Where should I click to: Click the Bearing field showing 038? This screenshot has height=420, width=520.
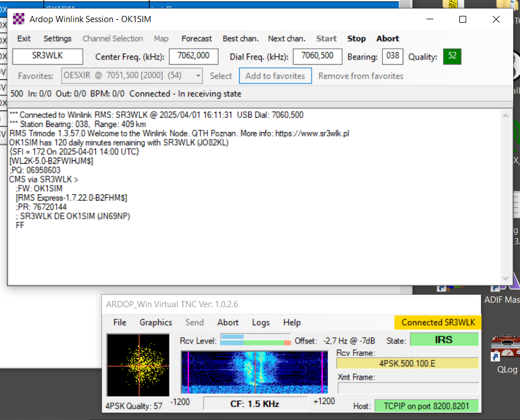[393, 56]
